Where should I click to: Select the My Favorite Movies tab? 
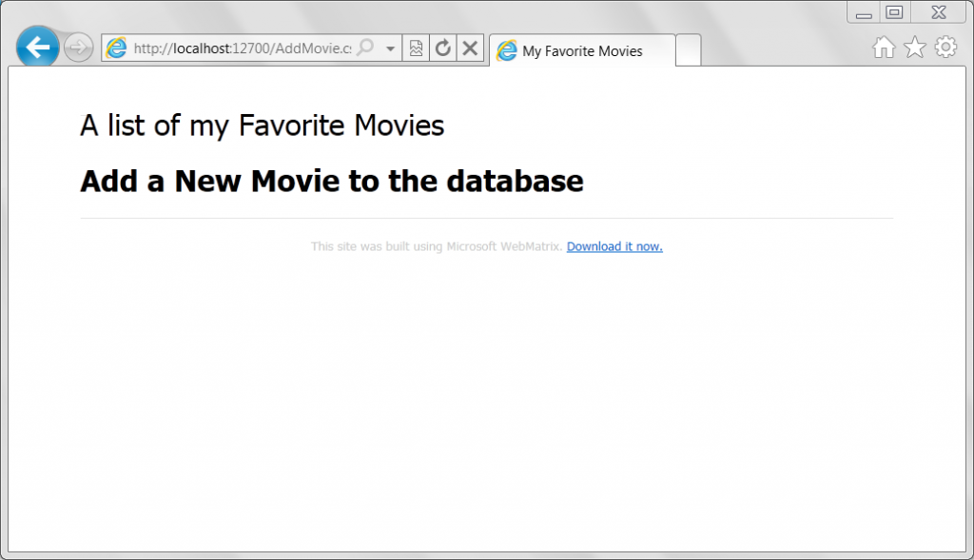click(x=583, y=50)
